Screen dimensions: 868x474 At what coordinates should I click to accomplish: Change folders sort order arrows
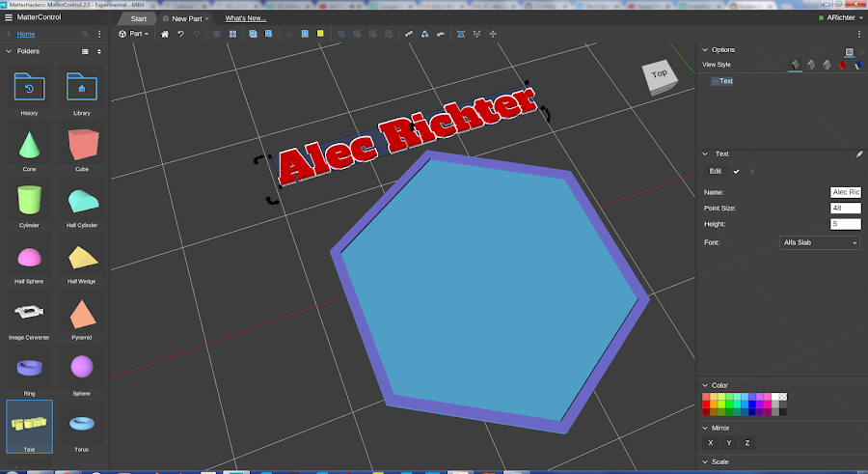[x=99, y=51]
